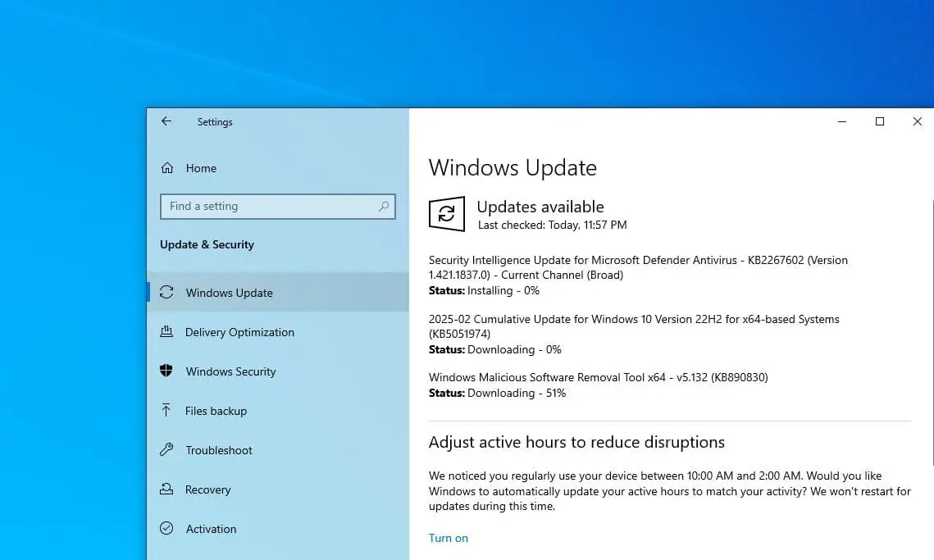Select the Troubleshoot wrench icon

tap(166, 450)
